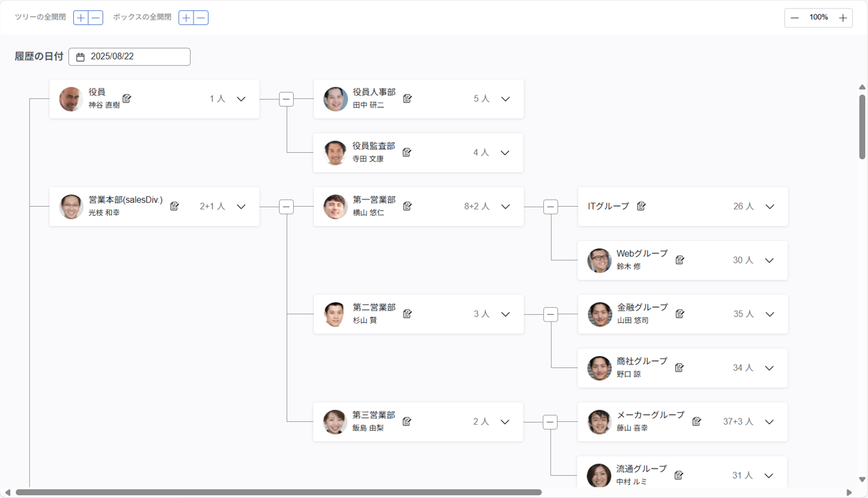Zoom in with the plus button
Image resolution: width=868 pixels, height=498 pixels.
tap(843, 18)
